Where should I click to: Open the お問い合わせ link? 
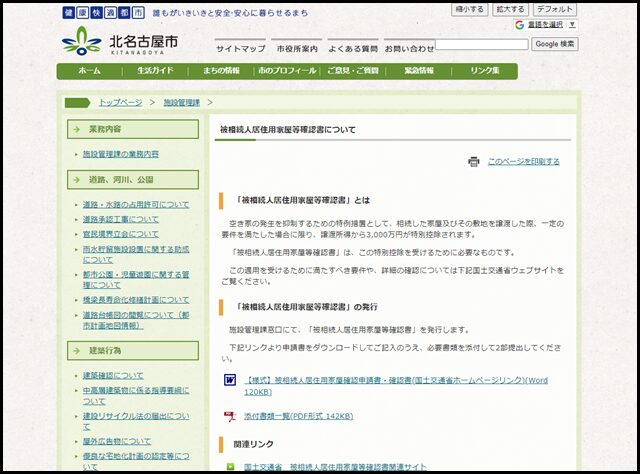pos(409,49)
